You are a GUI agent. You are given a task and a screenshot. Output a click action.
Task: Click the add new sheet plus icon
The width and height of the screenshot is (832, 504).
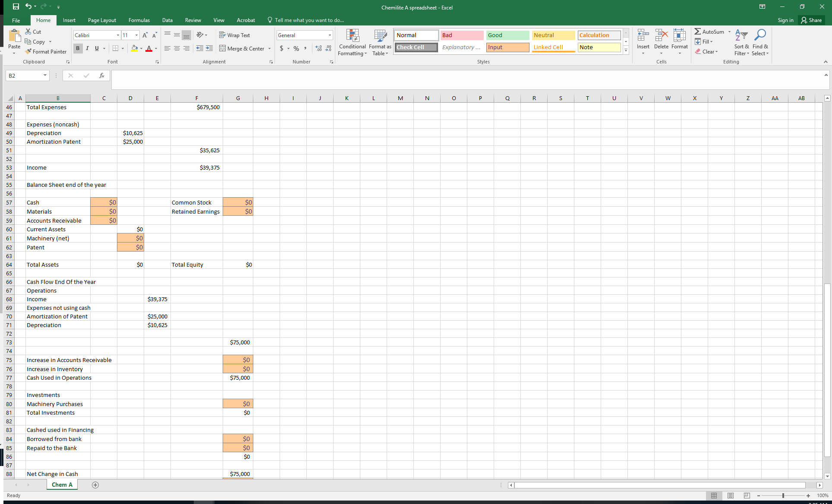95,485
